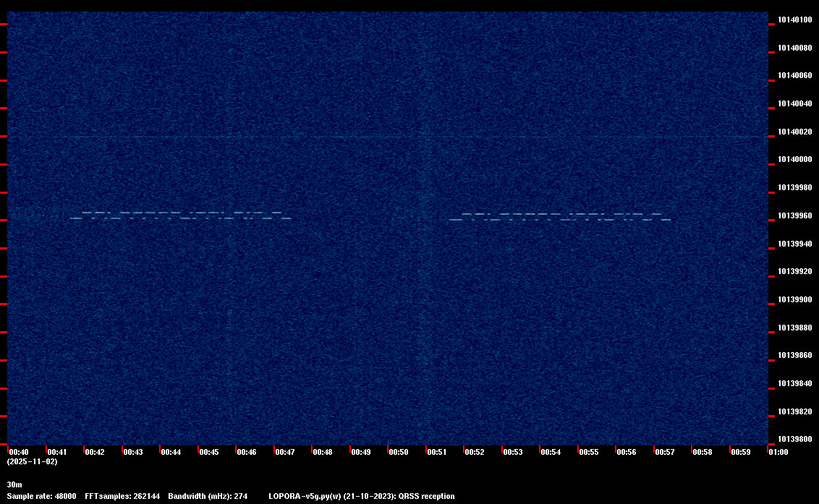Click the 10139940 frequency label
Image resolution: width=819 pixels, height=504 pixels.
click(x=795, y=244)
